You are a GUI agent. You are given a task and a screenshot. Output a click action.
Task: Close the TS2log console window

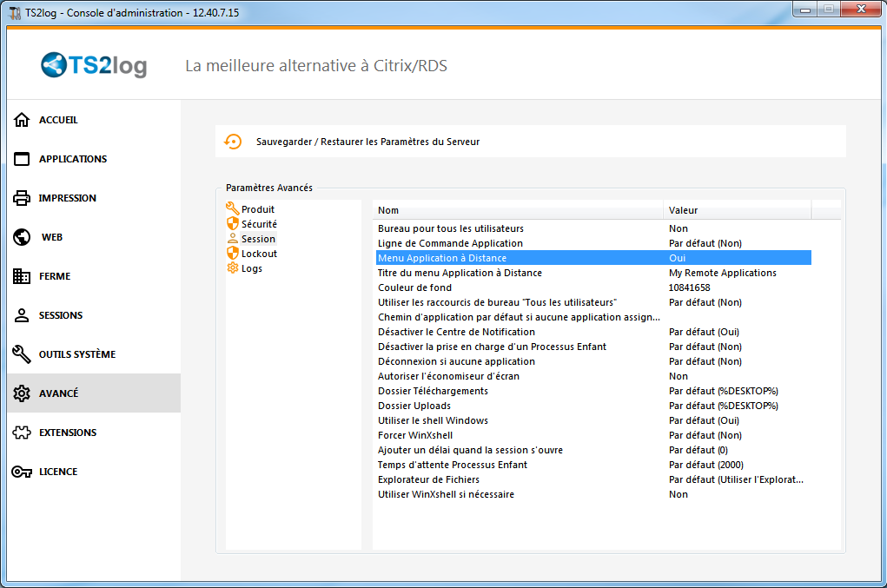[861, 9]
